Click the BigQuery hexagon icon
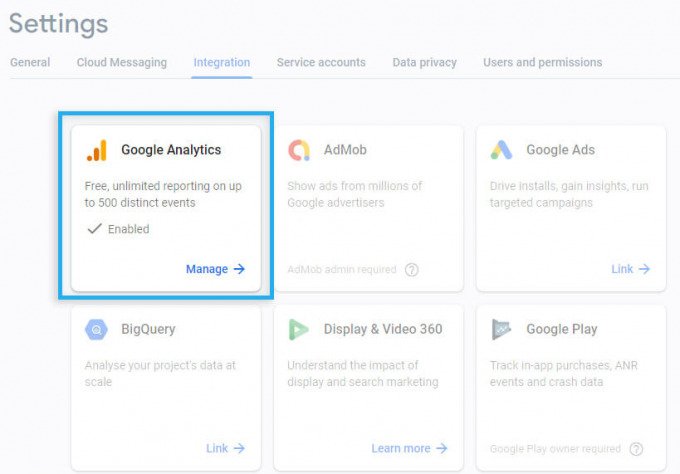Image resolution: width=680 pixels, height=474 pixels. [x=97, y=329]
